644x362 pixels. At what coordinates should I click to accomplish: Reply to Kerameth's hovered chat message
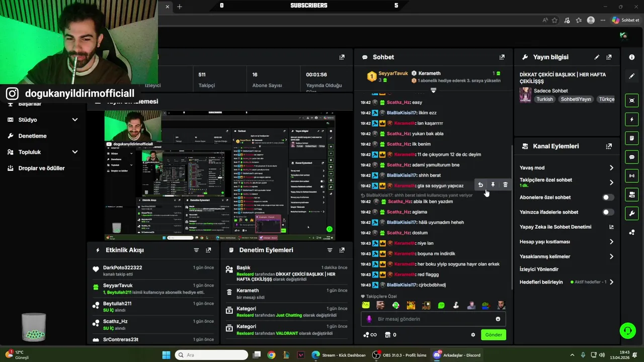point(480,185)
